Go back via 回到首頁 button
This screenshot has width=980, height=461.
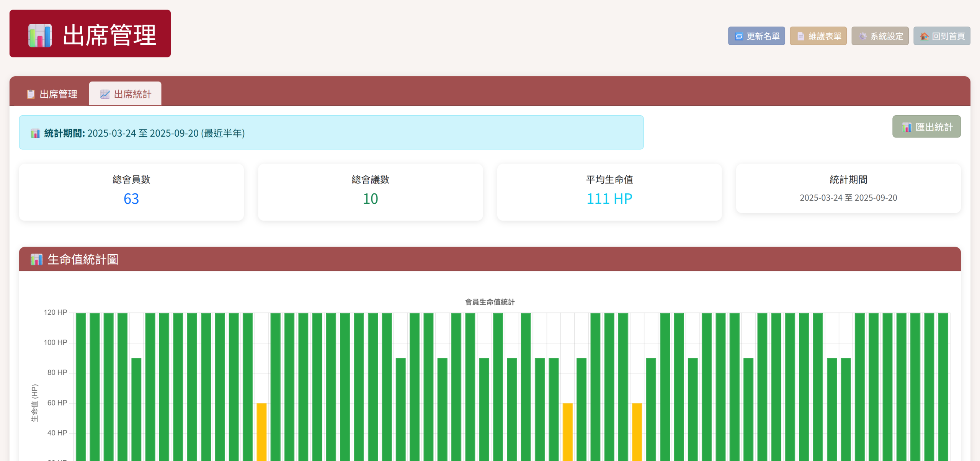click(942, 36)
